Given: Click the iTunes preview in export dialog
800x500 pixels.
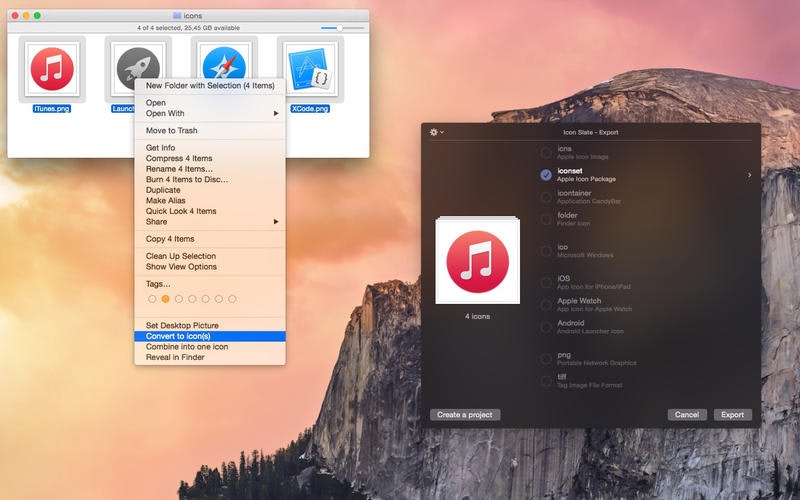Looking at the screenshot, I should [x=478, y=261].
